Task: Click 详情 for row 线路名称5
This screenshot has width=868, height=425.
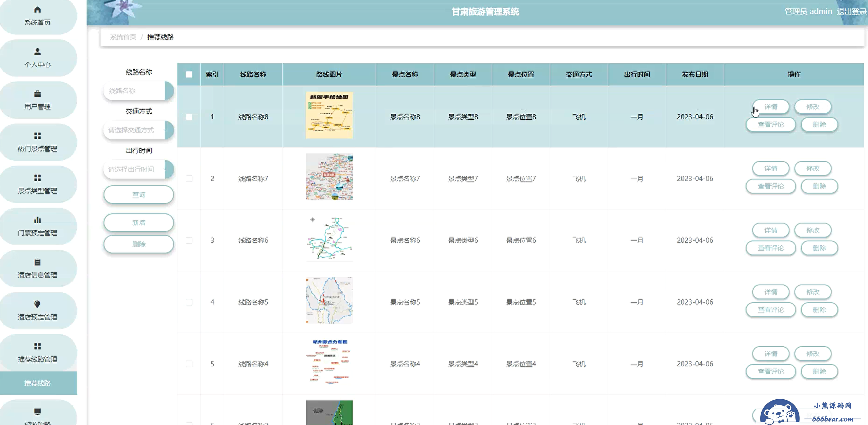Action: pos(771,292)
